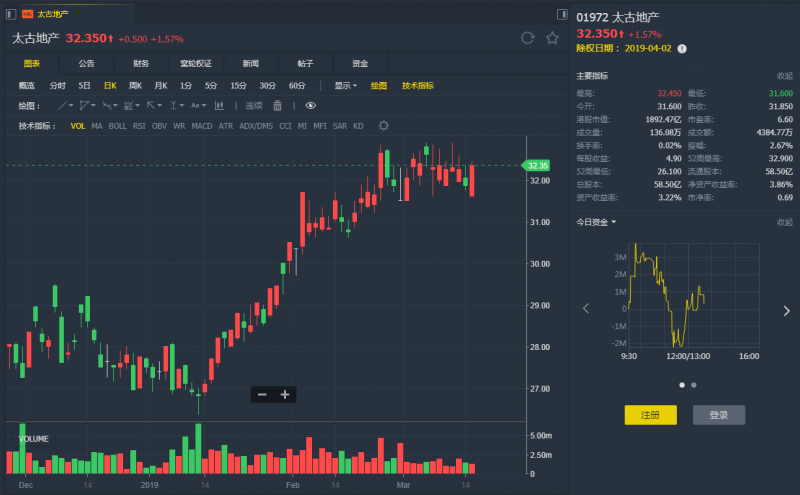
Task: Toggle drawing visibility eye icon
Action: (x=311, y=105)
